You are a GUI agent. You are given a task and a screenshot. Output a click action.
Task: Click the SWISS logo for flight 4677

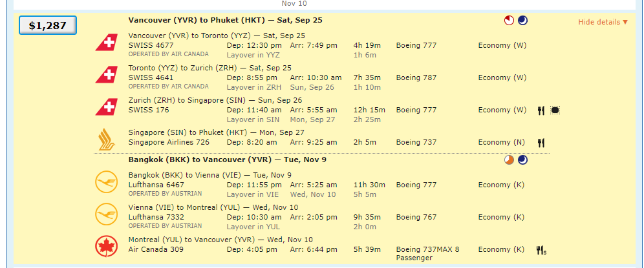point(106,43)
